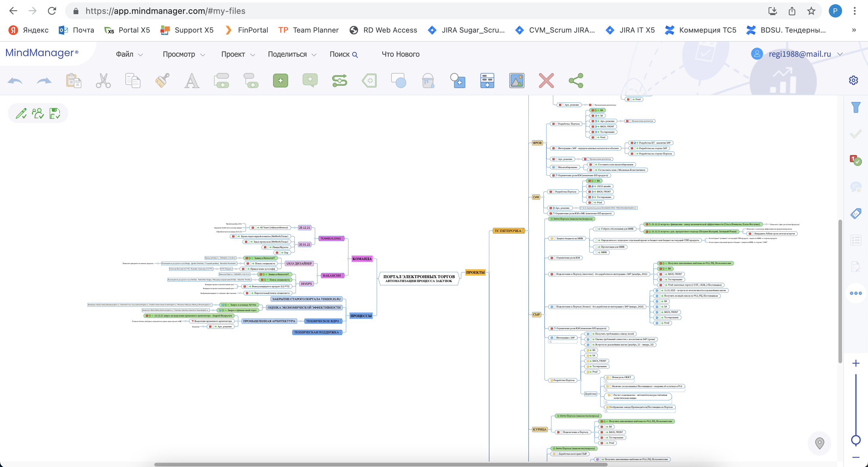Click the Insert Image toolbar icon

(x=517, y=81)
